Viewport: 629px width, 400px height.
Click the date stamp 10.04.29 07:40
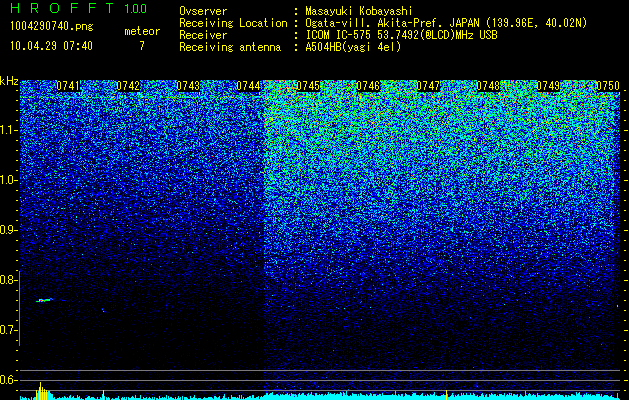pyautogui.click(x=51, y=46)
